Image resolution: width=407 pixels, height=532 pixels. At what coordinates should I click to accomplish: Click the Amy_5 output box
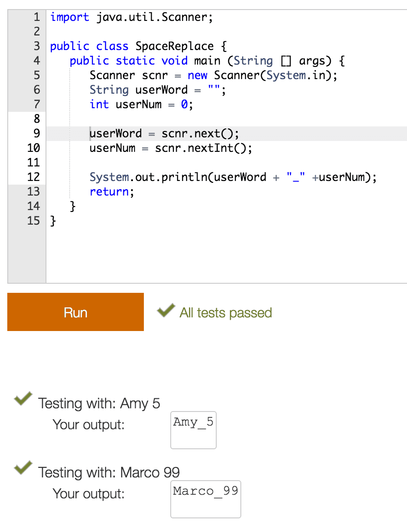coord(193,430)
